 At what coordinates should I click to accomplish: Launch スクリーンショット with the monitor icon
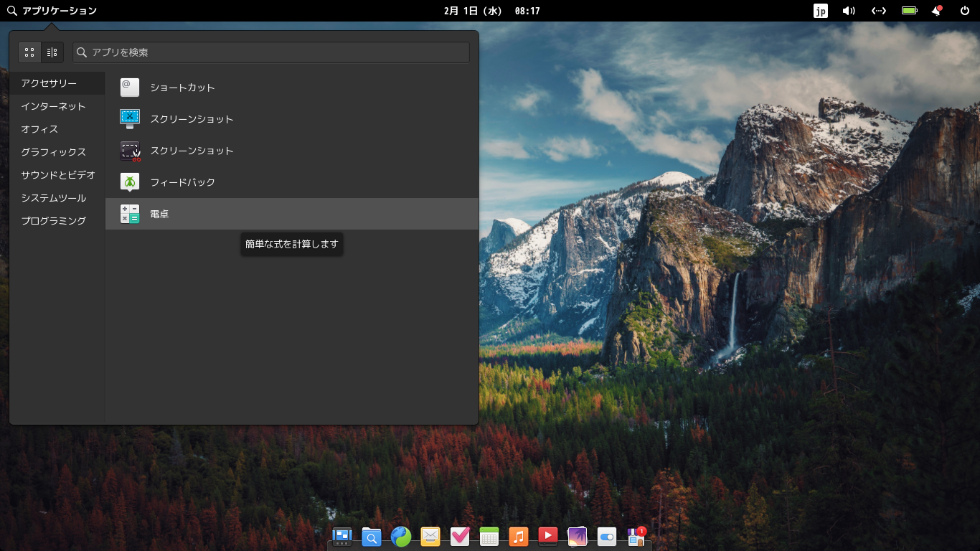point(292,119)
